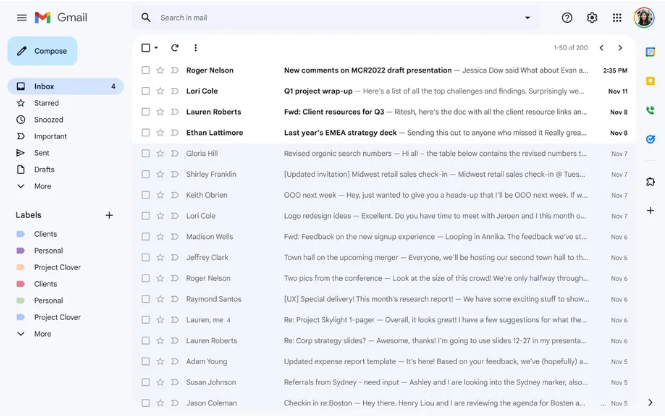This screenshot has height=416, width=665.
Task: Show search options dropdown arrow
Action: [527, 17]
